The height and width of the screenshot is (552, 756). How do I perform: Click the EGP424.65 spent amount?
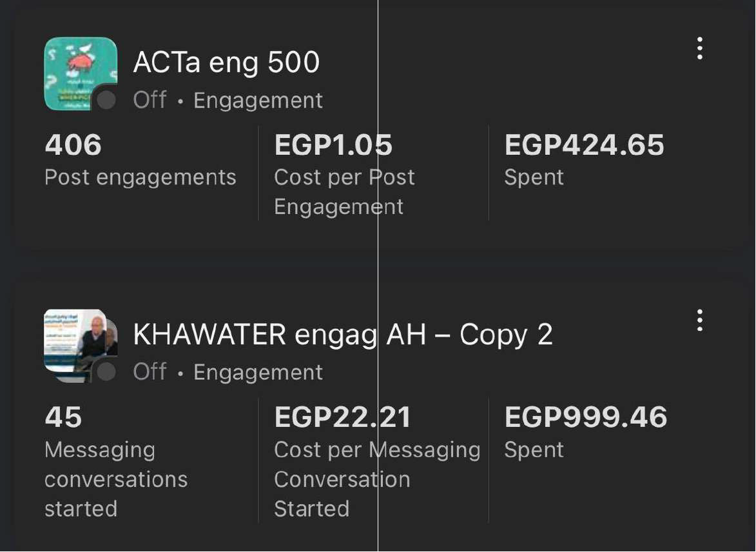click(584, 145)
